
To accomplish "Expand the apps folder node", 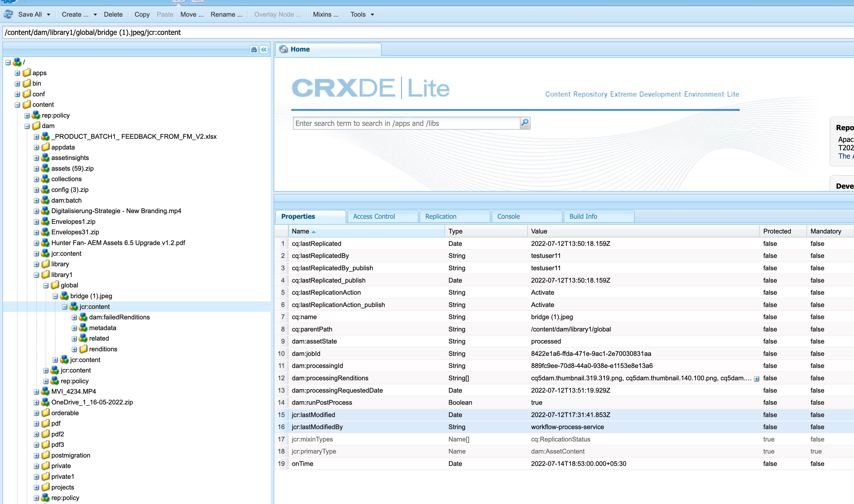I will point(17,73).
